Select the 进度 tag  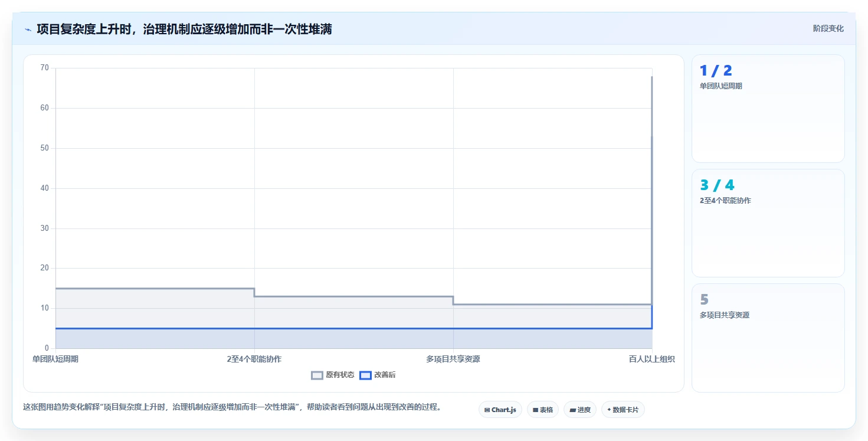[x=580, y=410]
